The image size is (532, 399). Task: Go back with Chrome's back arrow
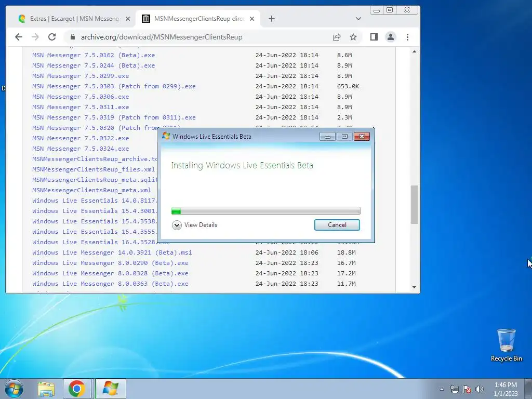click(x=19, y=37)
